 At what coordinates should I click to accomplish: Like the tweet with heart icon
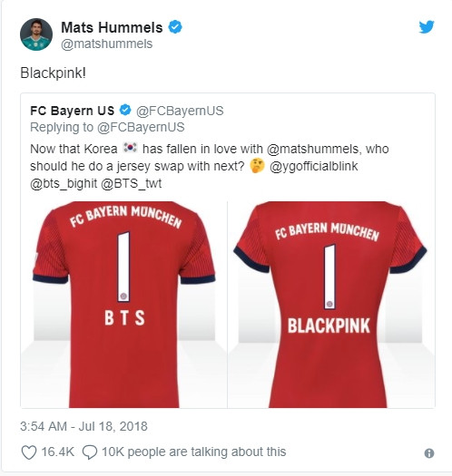coord(29,452)
